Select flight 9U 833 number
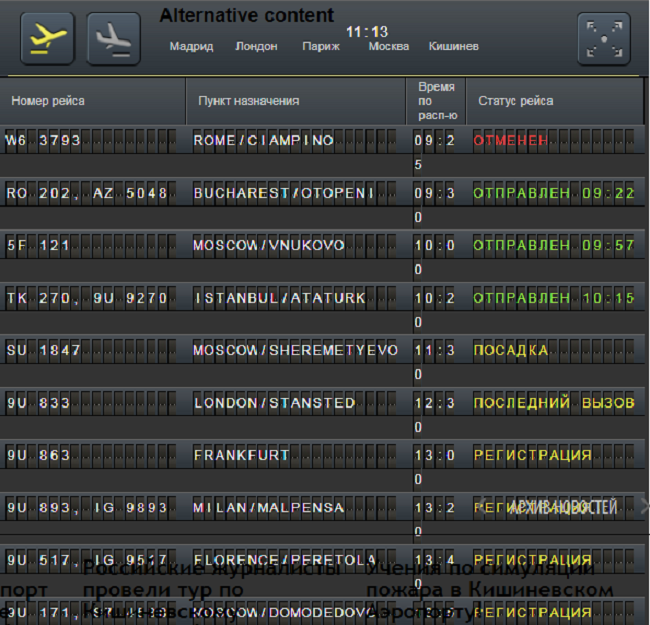 38,403
